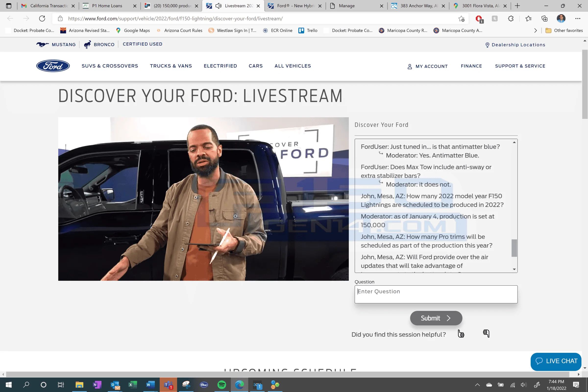The height and width of the screenshot is (392, 588).
Task: Click the site lock info icon
Action: tap(60, 19)
